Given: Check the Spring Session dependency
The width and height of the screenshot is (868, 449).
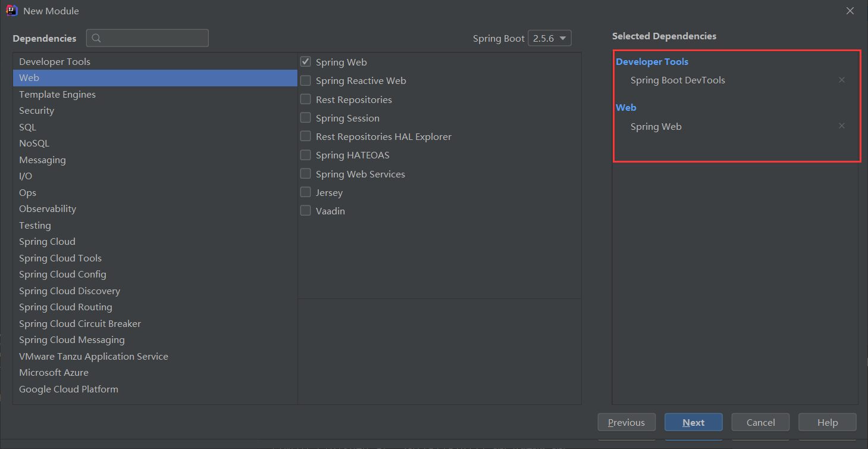Looking at the screenshot, I should click(x=306, y=118).
